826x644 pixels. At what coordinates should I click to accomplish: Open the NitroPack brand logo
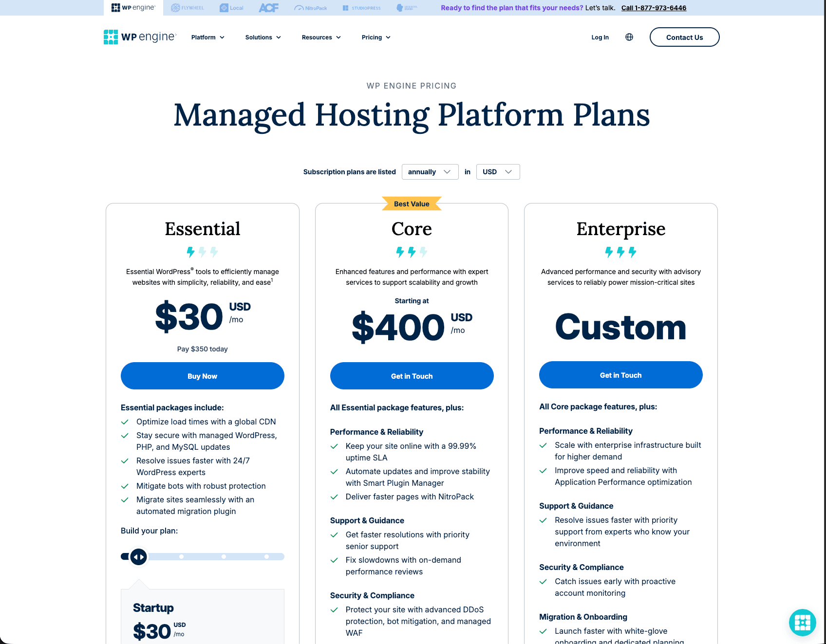[x=311, y=8]
